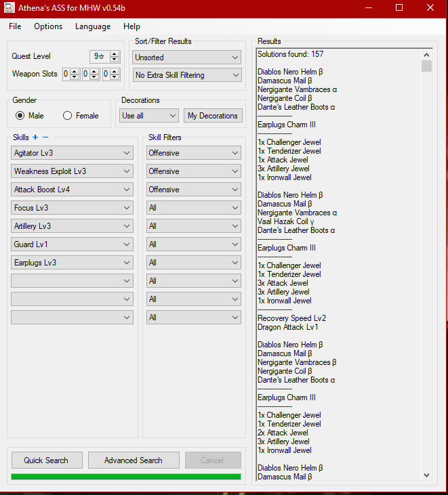
Task: Open the Options menu
Action: [48, 26]
